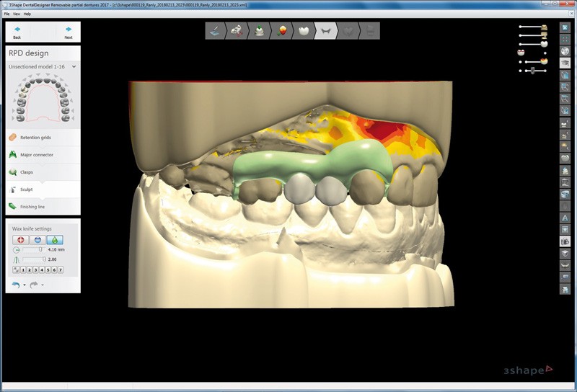Click the bottom icon in right toolbar
577x392 pixels.
(565, 289)
